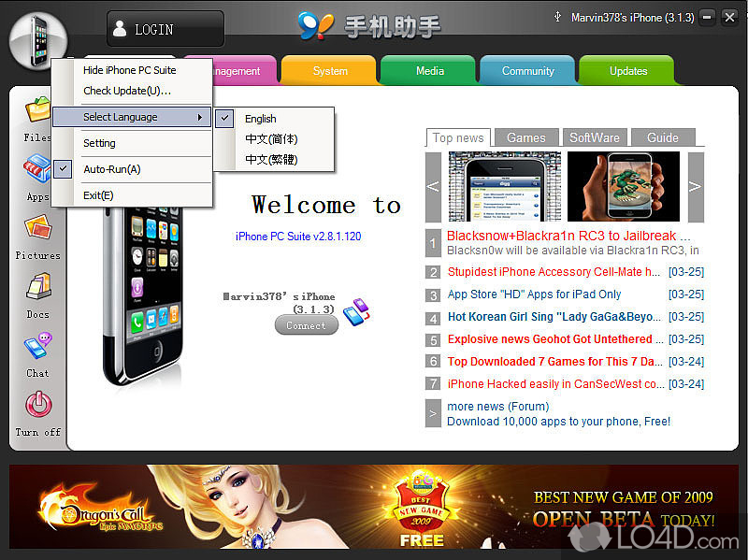Image resolution: width=748 pixels, height=560 pixels.
Task: Select the Games news tab
Action: 526,137
